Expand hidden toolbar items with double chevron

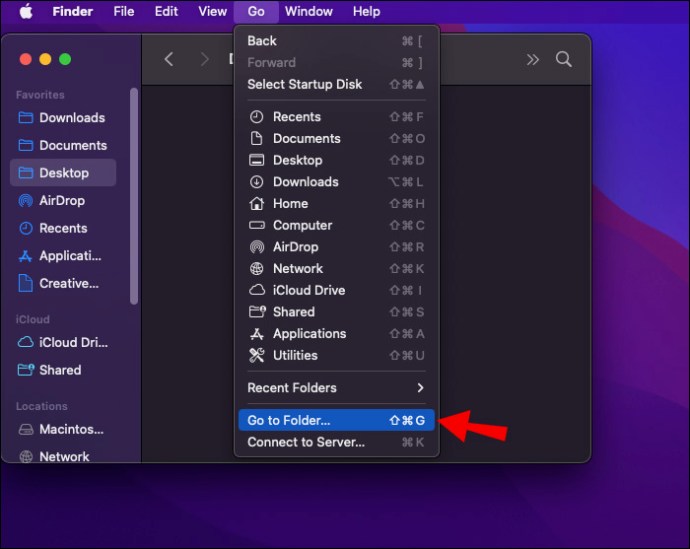(x=532, y=59)
